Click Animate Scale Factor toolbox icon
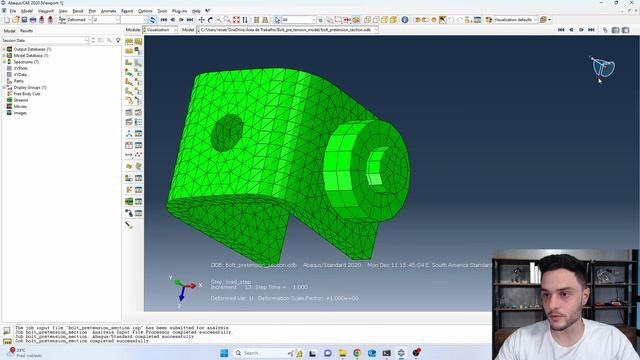 tap(129, 112)
